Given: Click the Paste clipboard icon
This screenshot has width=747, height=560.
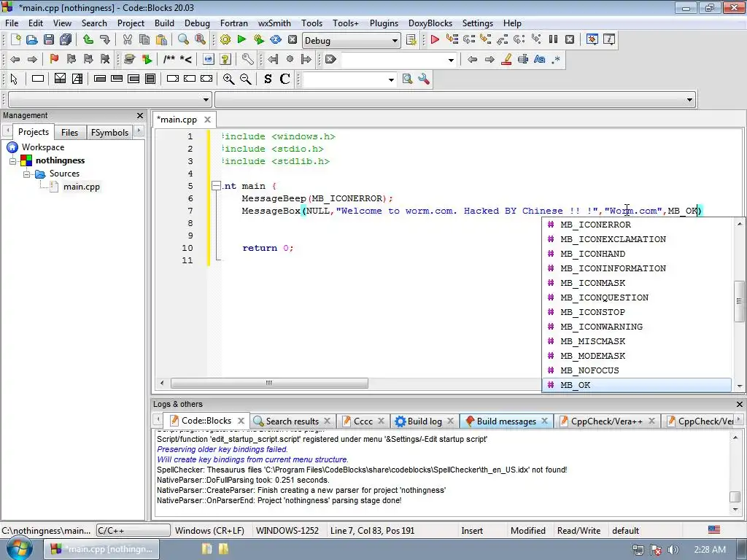Looking at the screenshot, I should click(x=161, y=39).
